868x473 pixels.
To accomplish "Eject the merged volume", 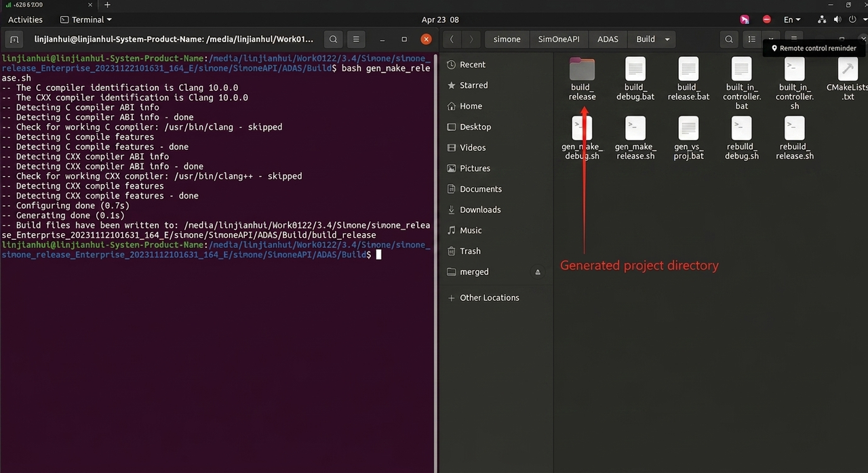I will pos(538,272).
